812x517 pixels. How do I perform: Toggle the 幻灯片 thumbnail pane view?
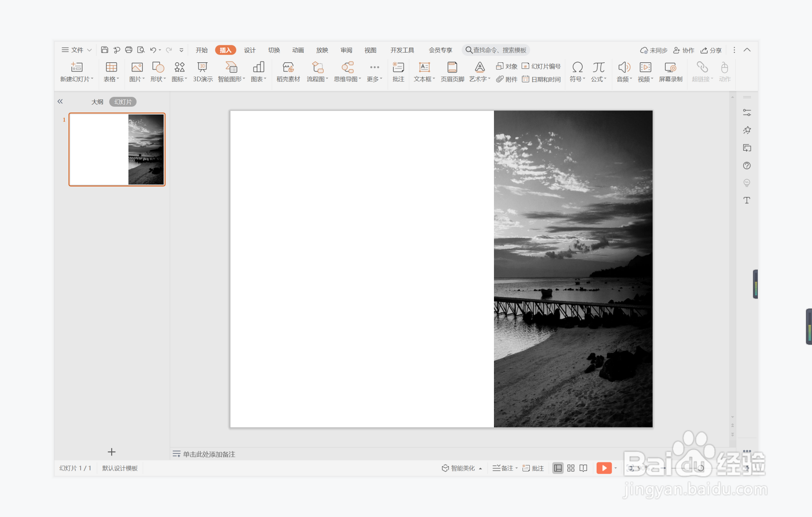coord(123,102)
